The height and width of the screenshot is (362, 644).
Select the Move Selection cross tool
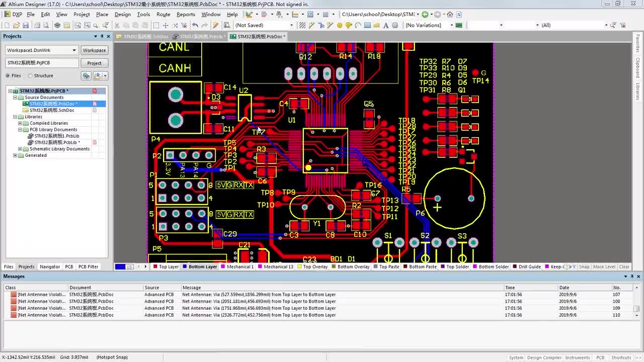(166, 25)
